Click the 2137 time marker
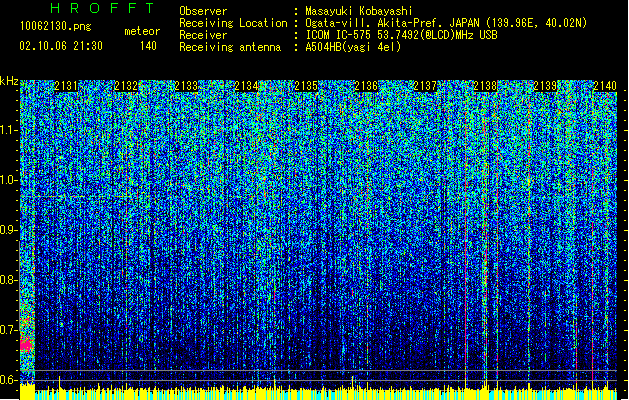The width and height of the screenshot is (629, 400). 425,86
